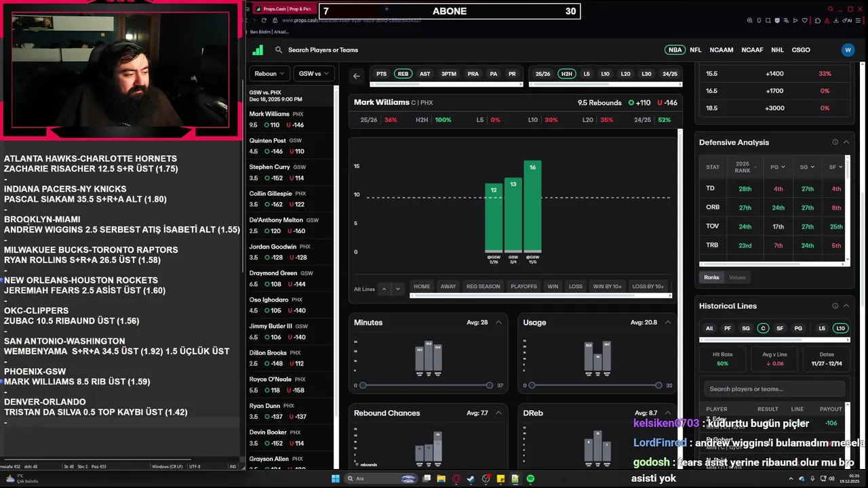
Task: Select the C position in Historical Lines
Action: click(763, 328)
